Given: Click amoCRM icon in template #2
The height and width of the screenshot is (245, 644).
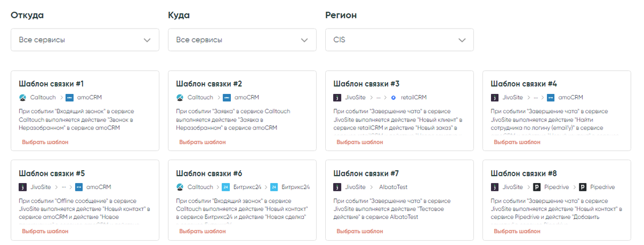Looking at the screenshot, I should click(x=226, y=97).
